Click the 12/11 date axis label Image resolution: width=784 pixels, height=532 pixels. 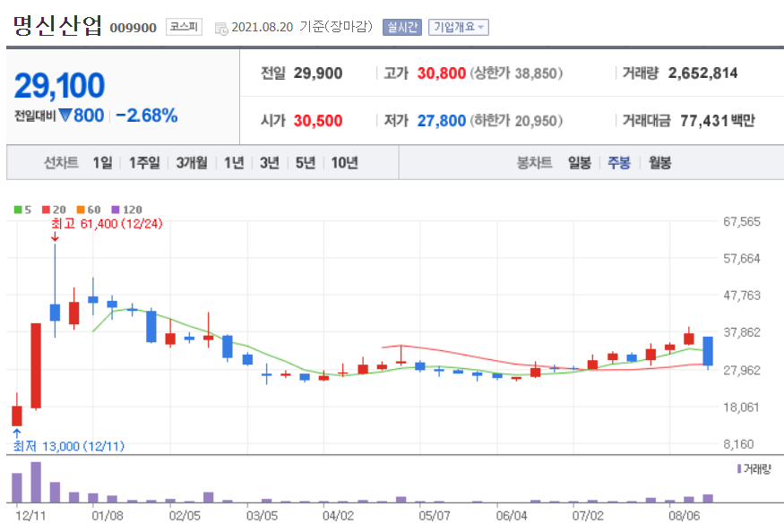click(x=31, y=516)
